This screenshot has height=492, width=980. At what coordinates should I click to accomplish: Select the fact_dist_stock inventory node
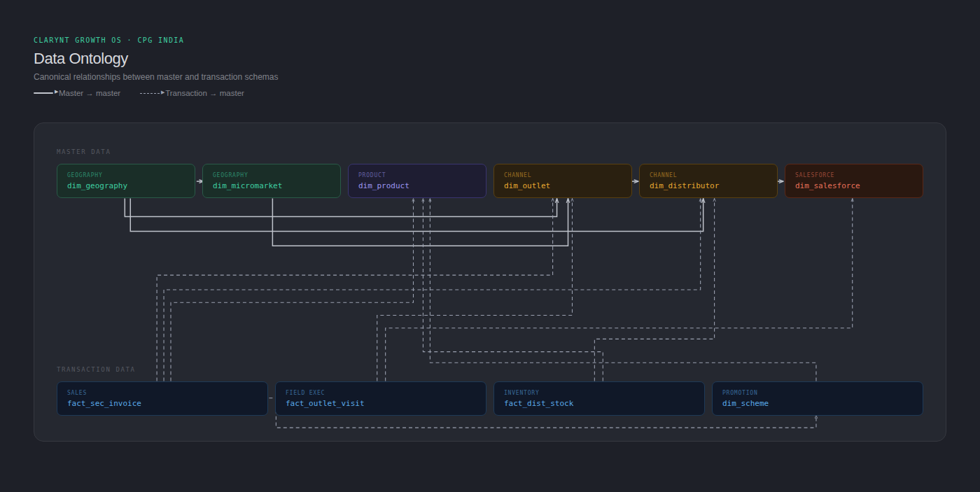599,398
